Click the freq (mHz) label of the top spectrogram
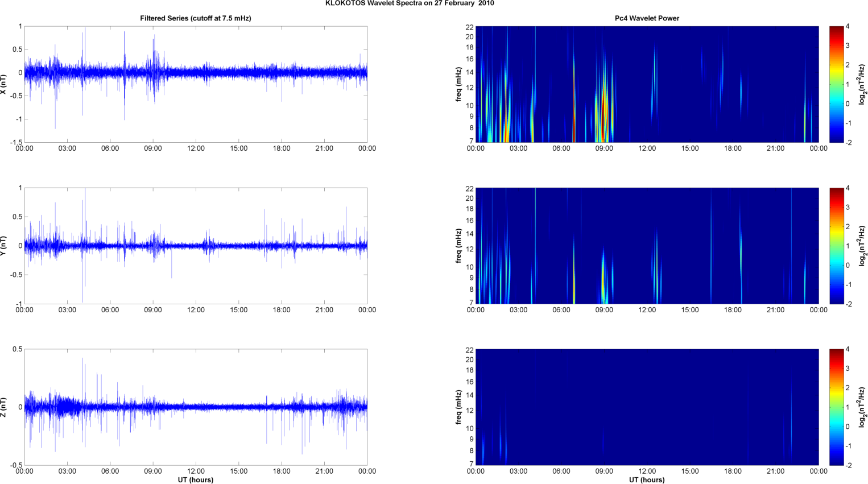Viewport: 868px width, 484px height. [x=458, y=84]
